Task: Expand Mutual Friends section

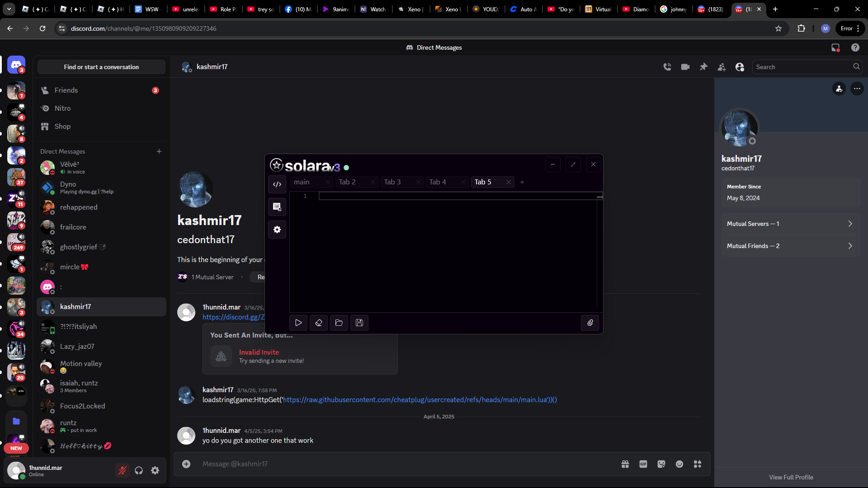Action: coord(790,246)
